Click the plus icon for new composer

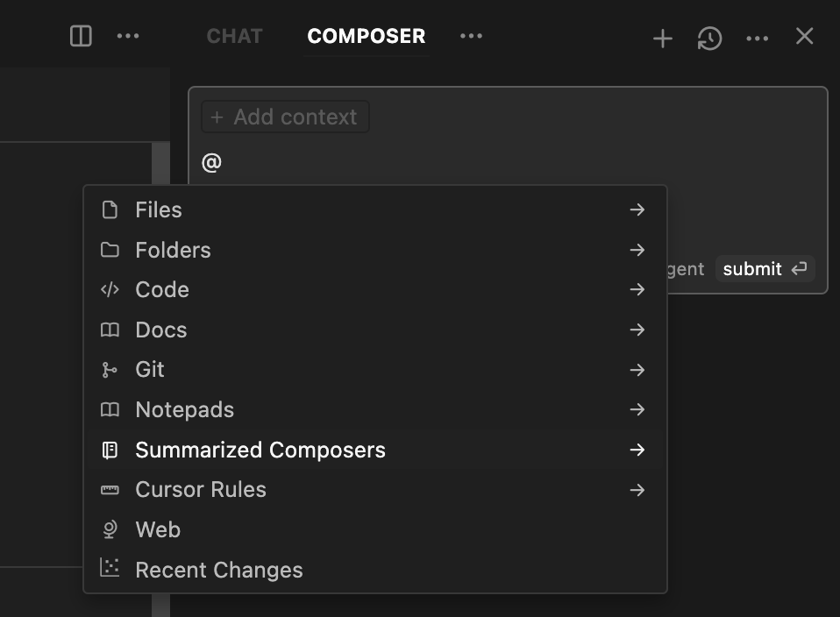[662, 38]
